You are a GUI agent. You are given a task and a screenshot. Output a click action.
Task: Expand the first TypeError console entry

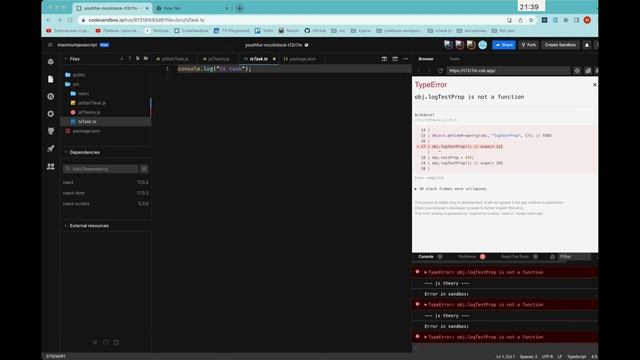coord(426,272)
